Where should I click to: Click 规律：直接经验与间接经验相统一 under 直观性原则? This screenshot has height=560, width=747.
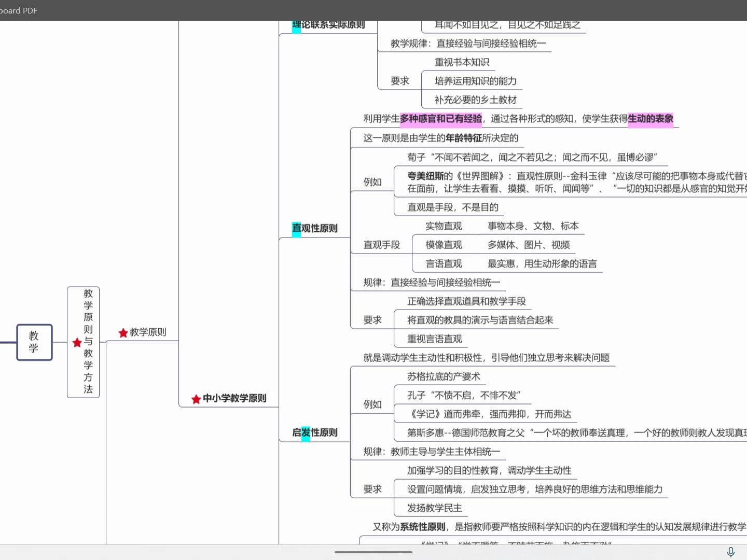[x=432, y=283]
